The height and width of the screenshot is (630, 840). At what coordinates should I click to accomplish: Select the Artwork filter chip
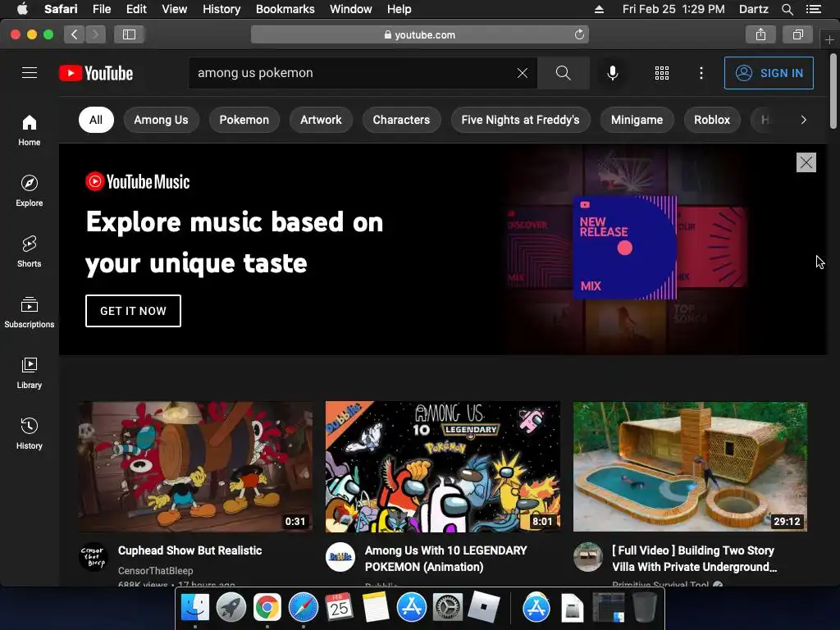click(321, 120)
